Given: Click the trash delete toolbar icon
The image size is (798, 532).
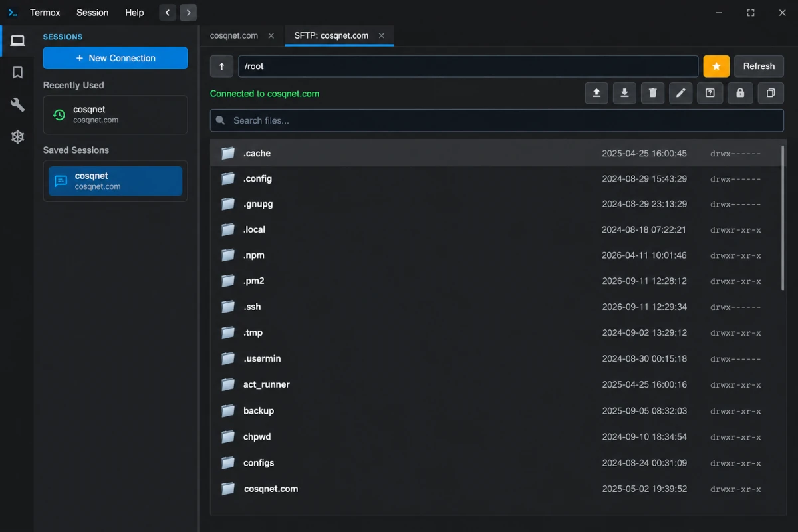Looking at the screenshot, I should click(652, 93).
